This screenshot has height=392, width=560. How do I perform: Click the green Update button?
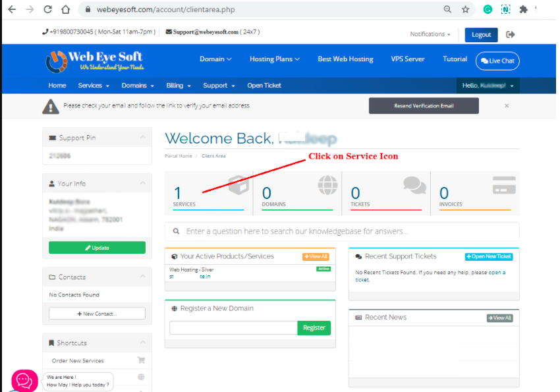click(97, 248)
